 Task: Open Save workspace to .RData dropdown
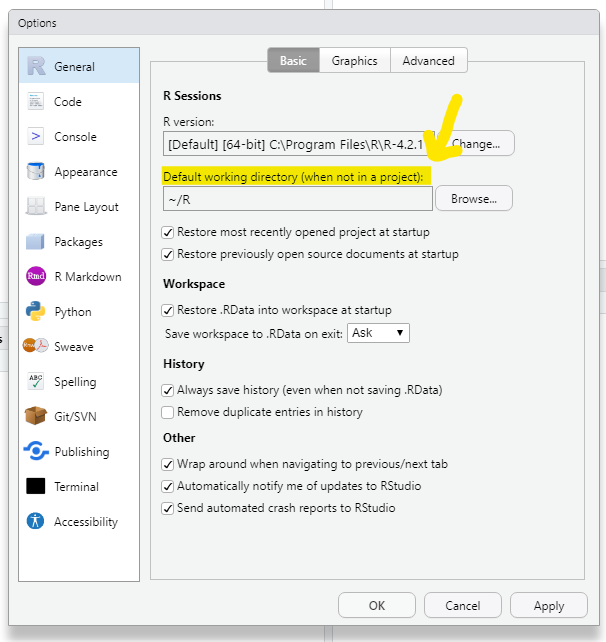click(378, 333)
